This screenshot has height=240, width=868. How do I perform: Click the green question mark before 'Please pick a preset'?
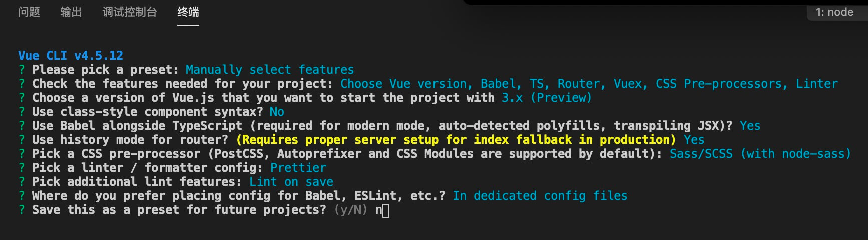click(x=22, y=69)
